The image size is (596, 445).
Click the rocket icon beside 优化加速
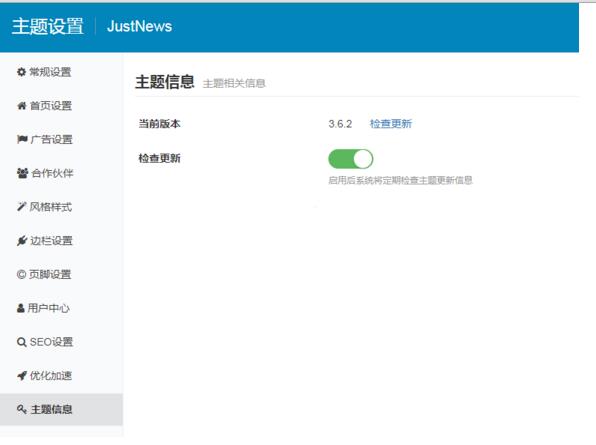tap(22, 376)
